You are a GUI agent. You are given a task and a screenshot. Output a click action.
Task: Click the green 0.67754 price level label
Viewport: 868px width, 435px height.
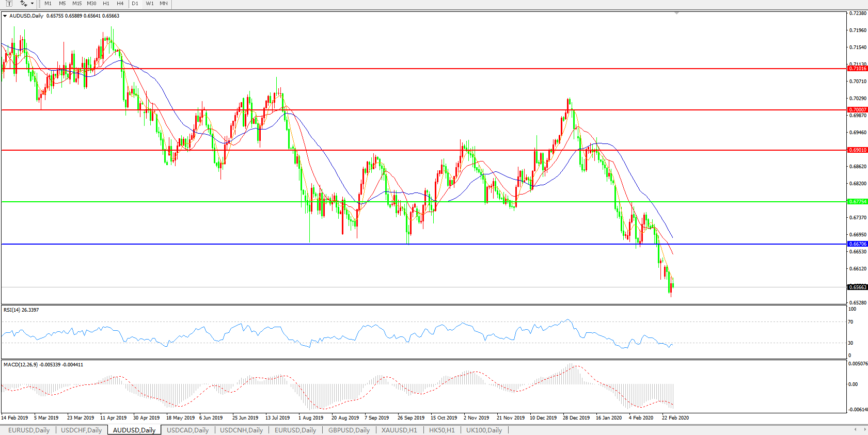coord(858,202)
